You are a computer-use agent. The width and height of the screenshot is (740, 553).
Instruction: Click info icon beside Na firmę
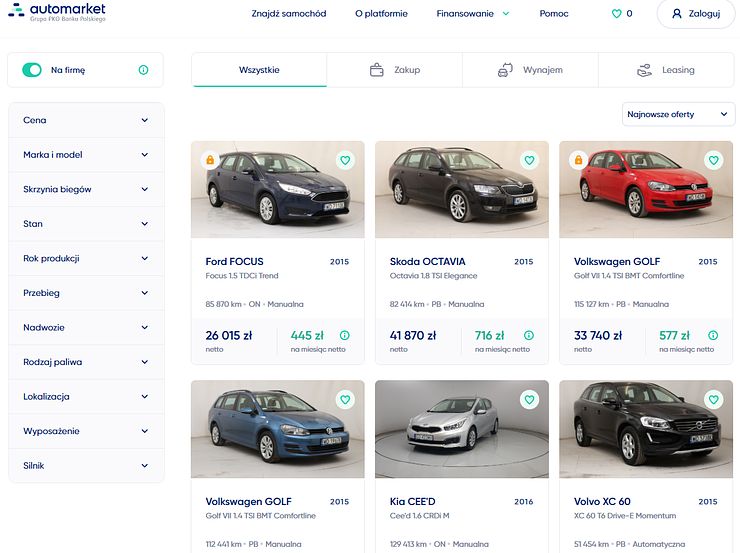(143, 70)
